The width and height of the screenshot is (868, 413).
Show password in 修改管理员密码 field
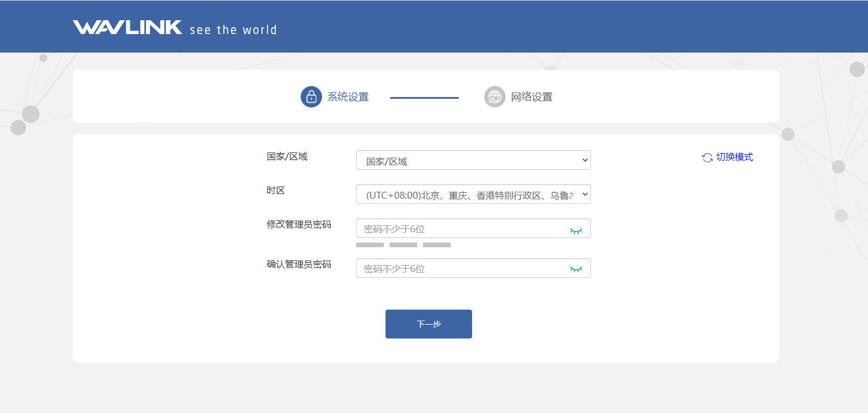[576, 230]
